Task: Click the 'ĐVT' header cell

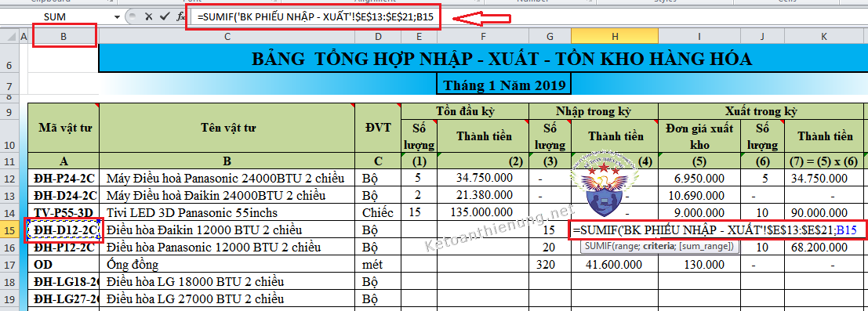Action: point(378,128)
